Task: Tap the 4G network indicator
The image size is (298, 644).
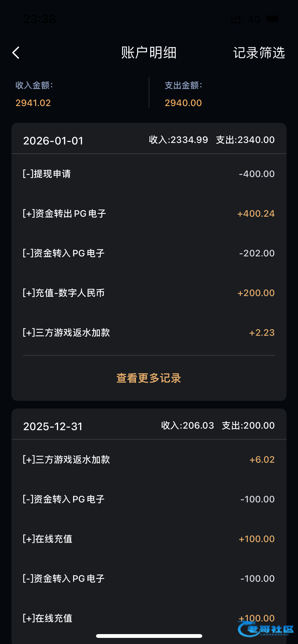Action: pyautogui.click(x=254, y=19)
